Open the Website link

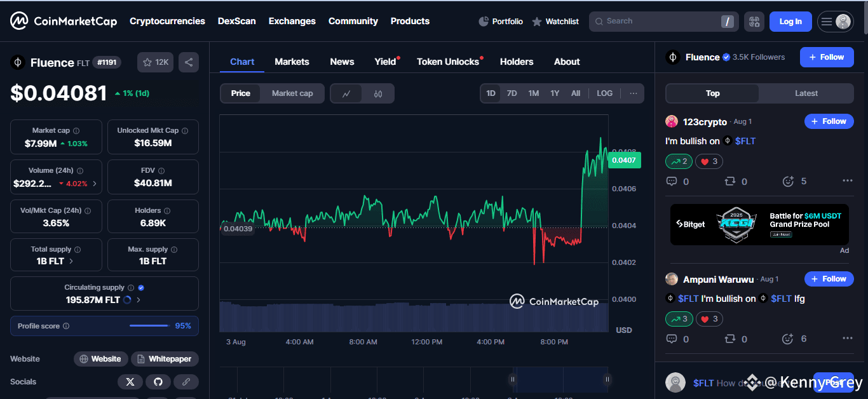101,359
